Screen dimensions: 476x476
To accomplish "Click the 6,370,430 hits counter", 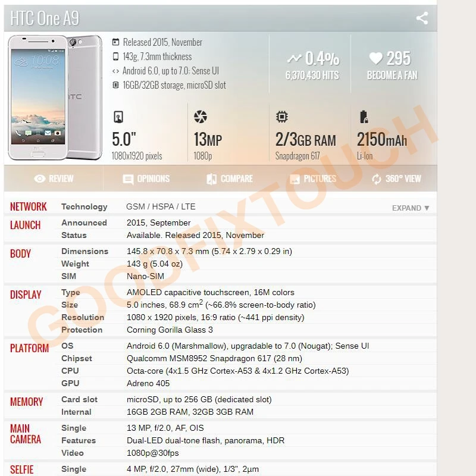I will pos(312,76).
